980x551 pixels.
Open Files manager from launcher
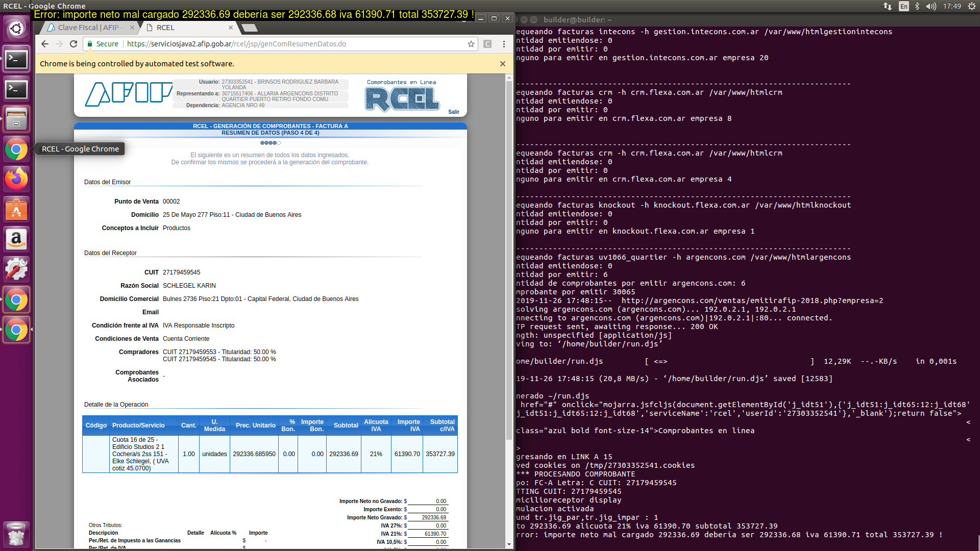[x=16, y=119]
